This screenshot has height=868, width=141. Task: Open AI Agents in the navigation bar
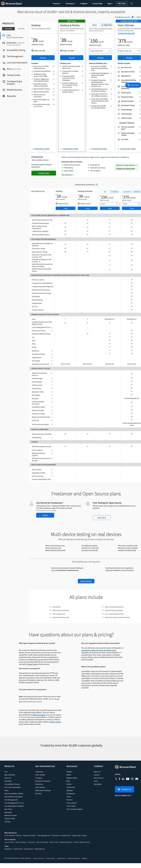point(84,3)
